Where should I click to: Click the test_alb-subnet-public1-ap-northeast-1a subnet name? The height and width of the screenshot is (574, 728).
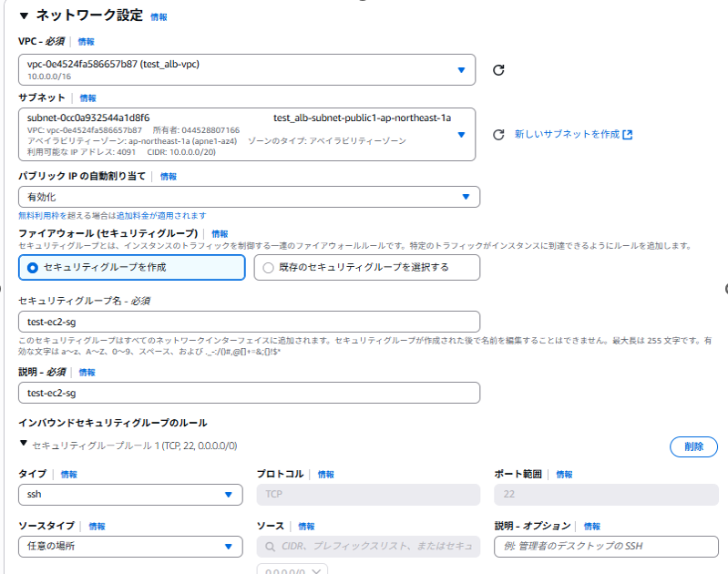(362, 118)
